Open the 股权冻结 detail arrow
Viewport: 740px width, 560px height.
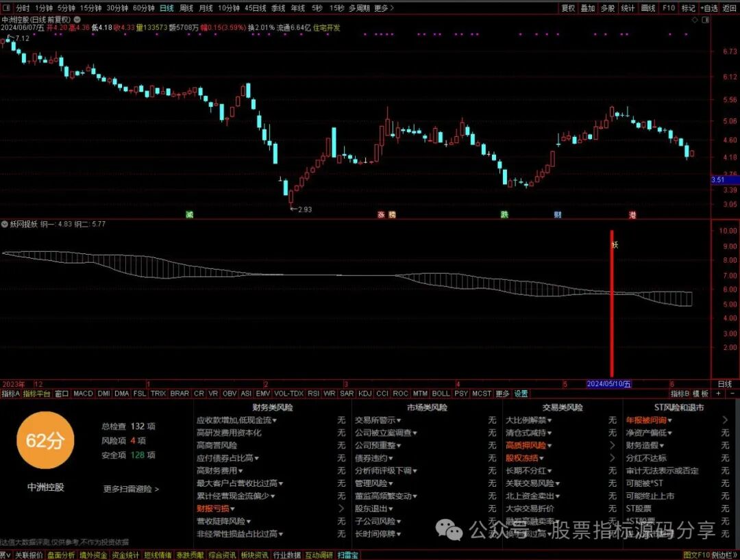tap(612, 458)
